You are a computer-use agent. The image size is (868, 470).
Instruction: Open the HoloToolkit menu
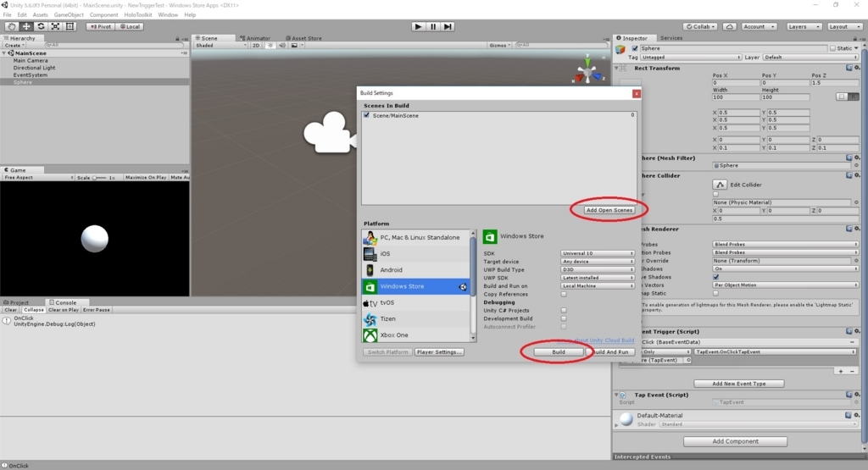point(138,15)
